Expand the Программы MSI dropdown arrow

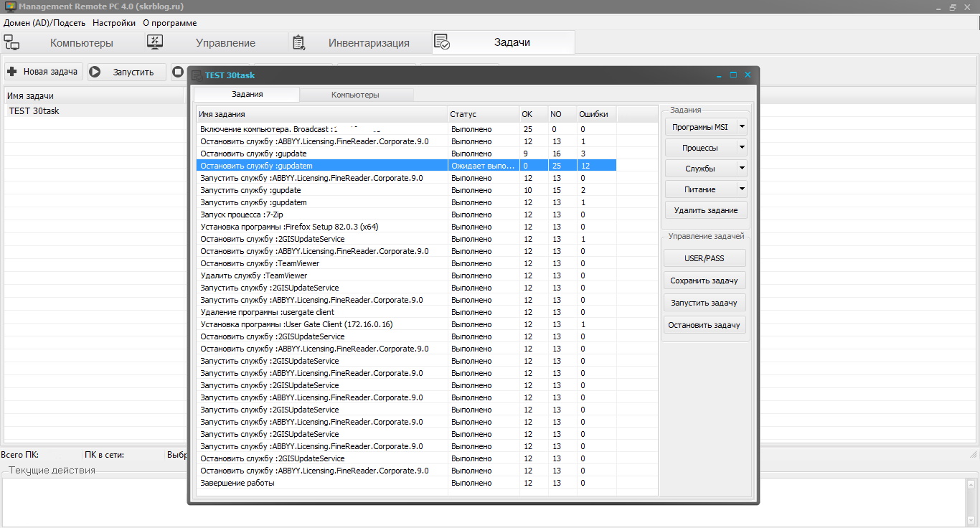pos(742,127)
